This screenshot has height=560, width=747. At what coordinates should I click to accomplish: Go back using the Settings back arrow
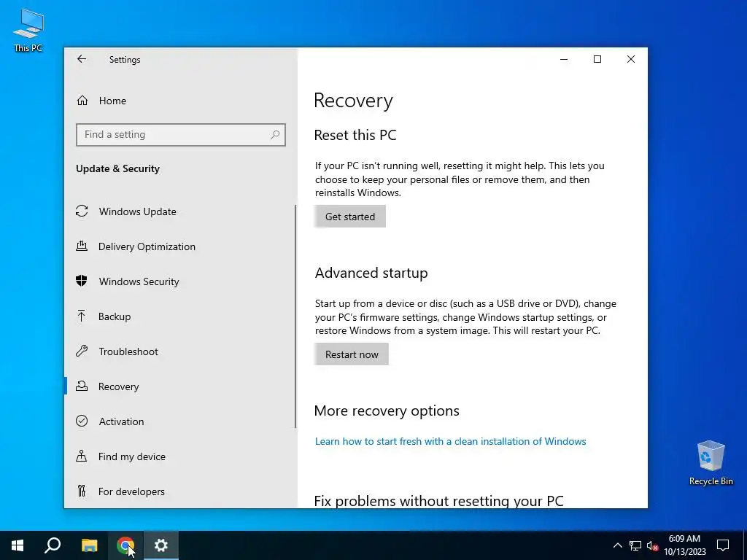pyautogui.click(x=82, y=59)
